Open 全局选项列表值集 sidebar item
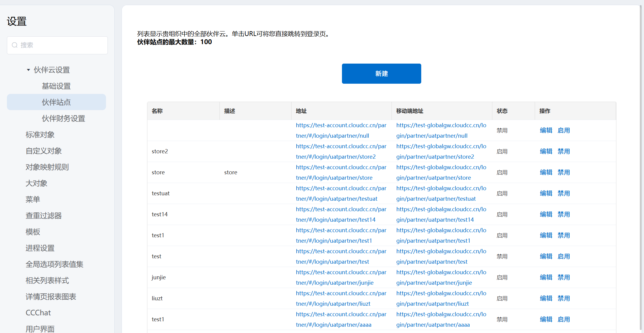This screenshot has height=333, width=644. (54, 264)
